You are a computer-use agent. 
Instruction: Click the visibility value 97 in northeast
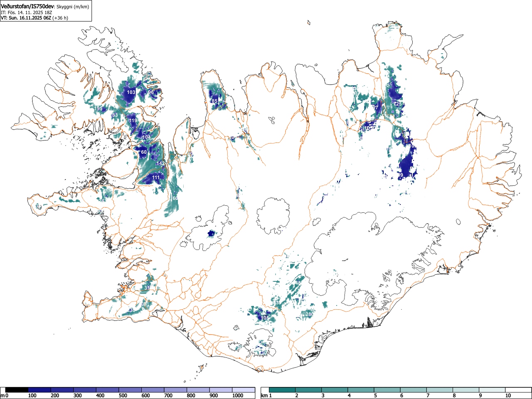375,107
